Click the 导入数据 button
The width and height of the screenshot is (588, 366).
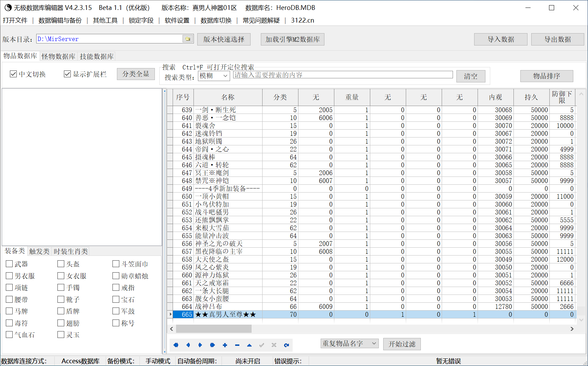click(501, 39)
